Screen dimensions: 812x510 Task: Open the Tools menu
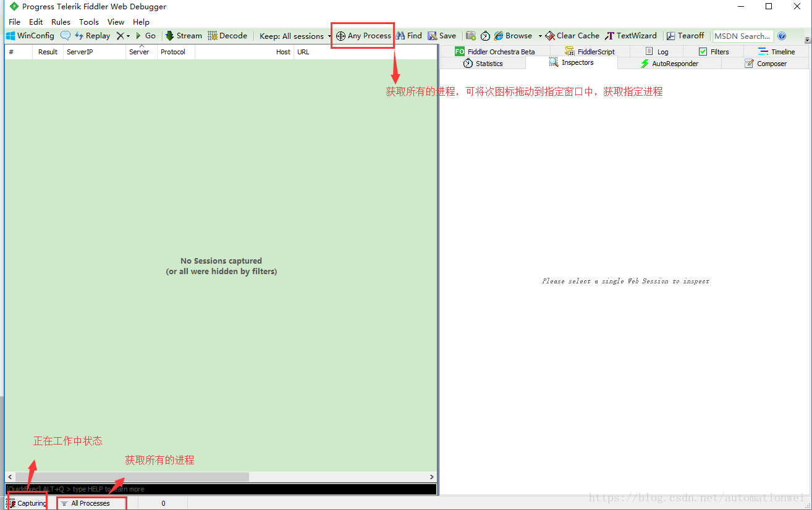point(89,22)
